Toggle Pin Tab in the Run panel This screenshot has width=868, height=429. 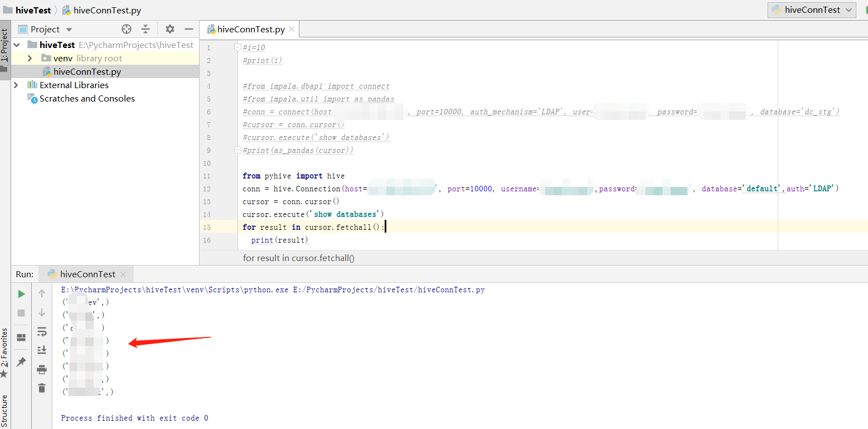click(x=21, y=361)
